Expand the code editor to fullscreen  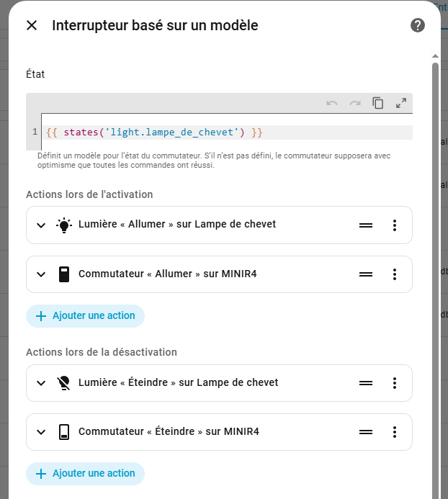pos(401,103)
